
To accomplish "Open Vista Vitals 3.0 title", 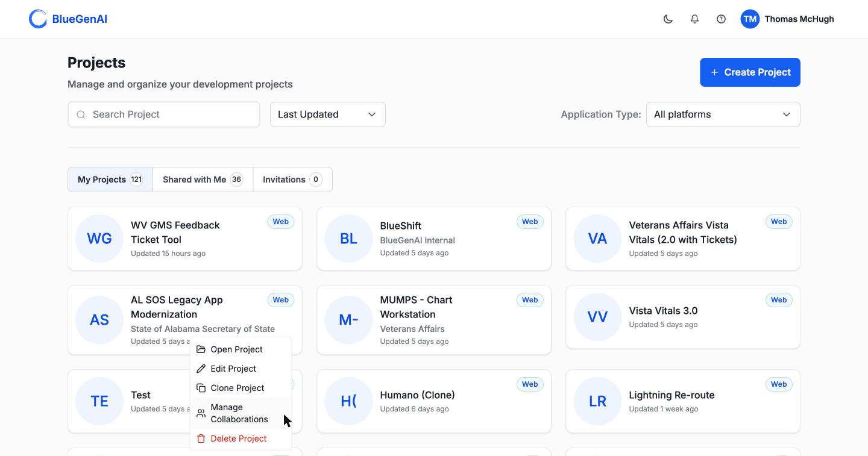I will coord(663,311).
